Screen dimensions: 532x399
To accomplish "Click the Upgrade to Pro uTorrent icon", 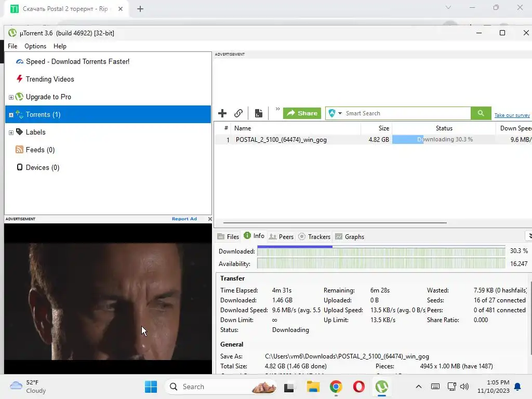I will (x=19, y=97).
